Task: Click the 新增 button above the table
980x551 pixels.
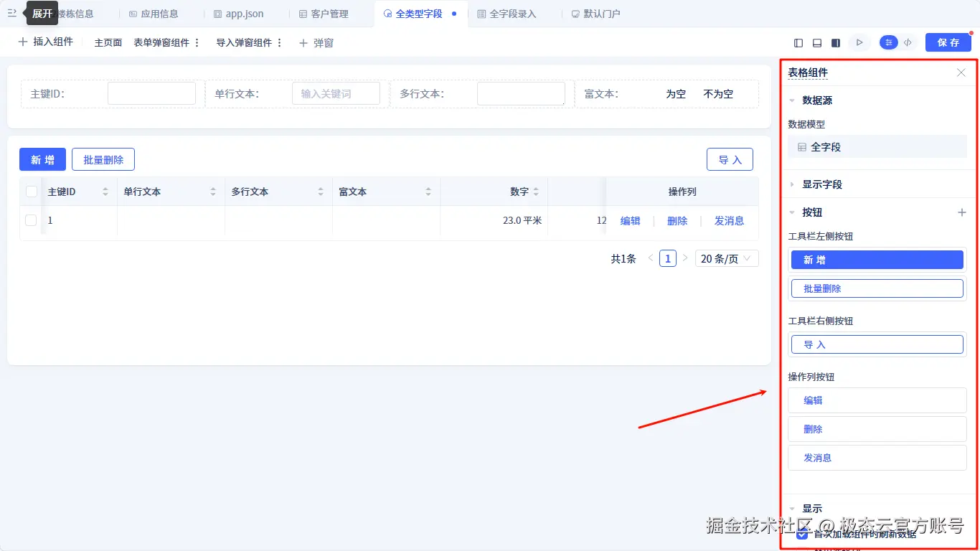Action: click(x=42, y=159)
